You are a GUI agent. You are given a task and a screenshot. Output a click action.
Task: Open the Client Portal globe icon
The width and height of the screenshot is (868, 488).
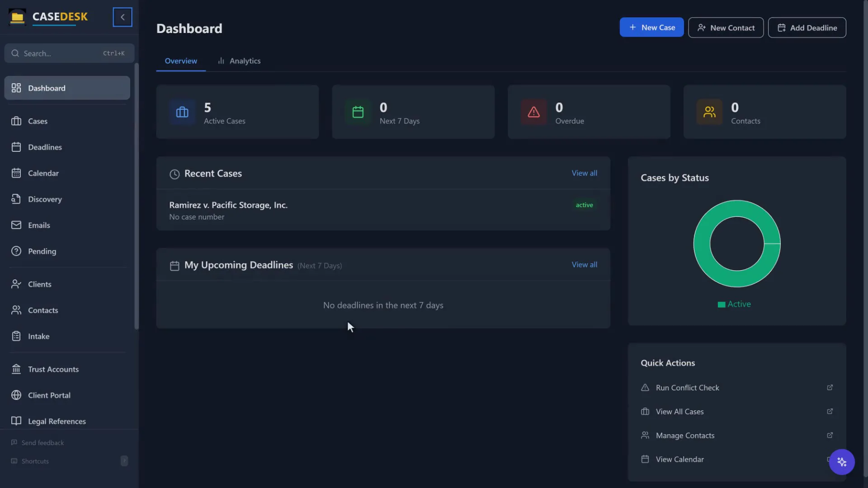tap(16, 395)
